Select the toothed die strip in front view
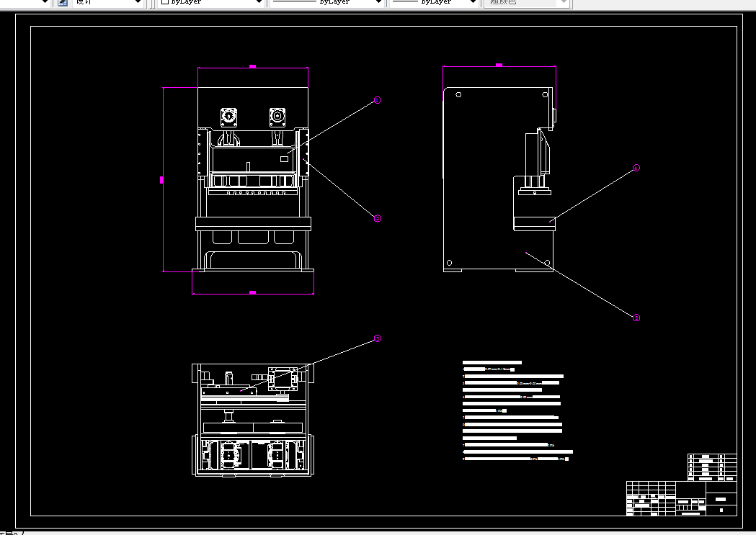This screenshot has width=756, height=535. tap(253, 193)
